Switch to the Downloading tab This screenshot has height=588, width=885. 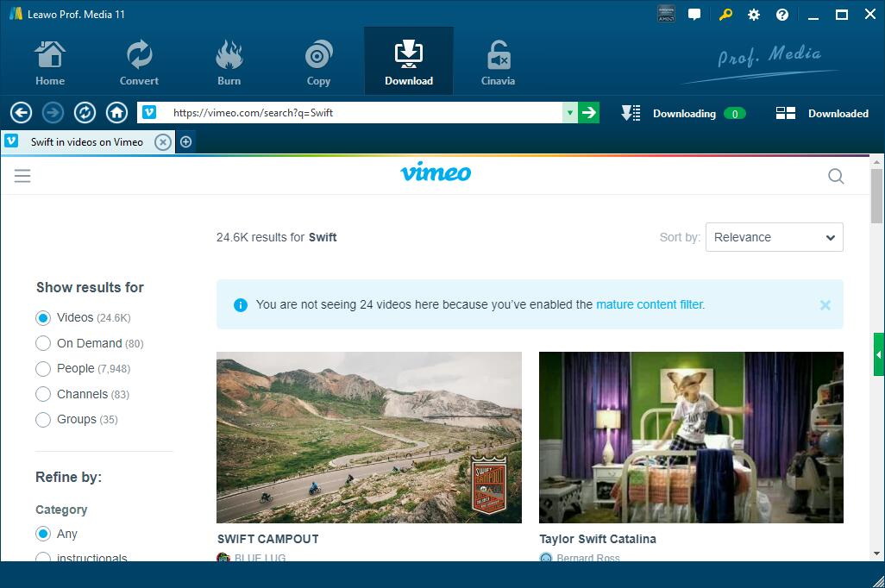[x=682, y=113]
